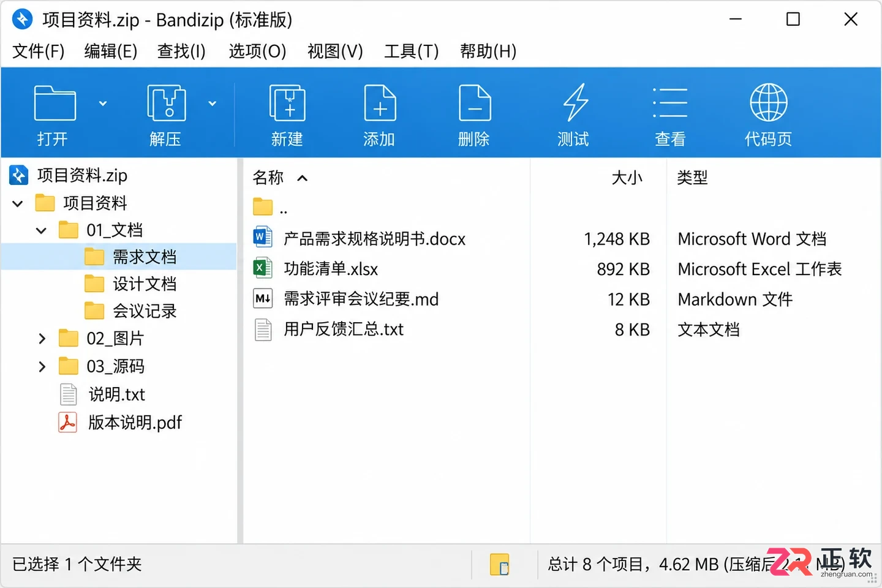
Task: Select the 功能清单.xlsx file name
Action: point(331,268)
